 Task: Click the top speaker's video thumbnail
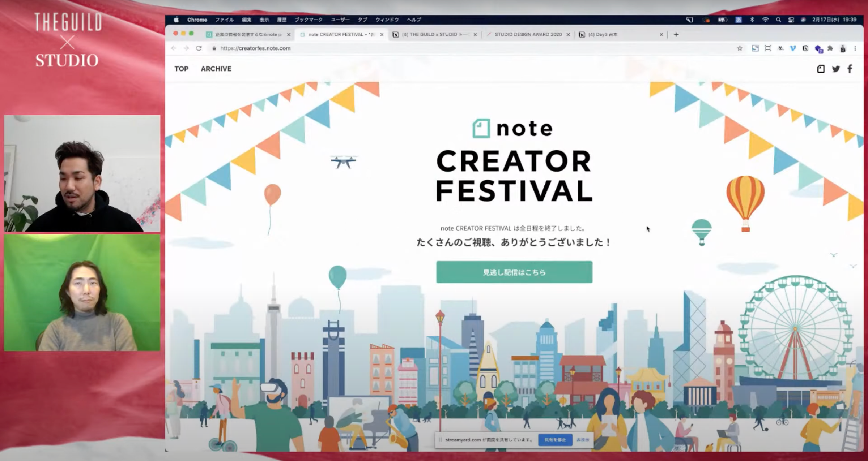pos(82,173)
